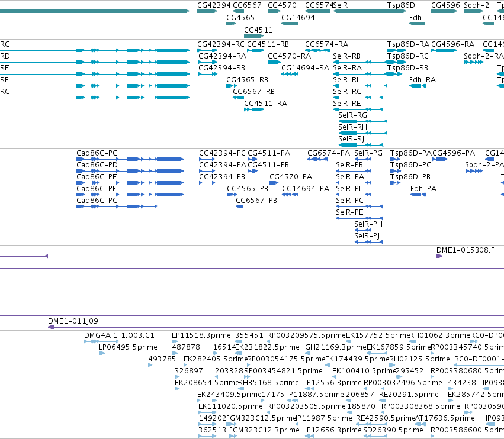The height and width of the screenshot is (439, 504).
Task: Select the RP003209575.5prime EST label
Action: (x=306, y=335)
